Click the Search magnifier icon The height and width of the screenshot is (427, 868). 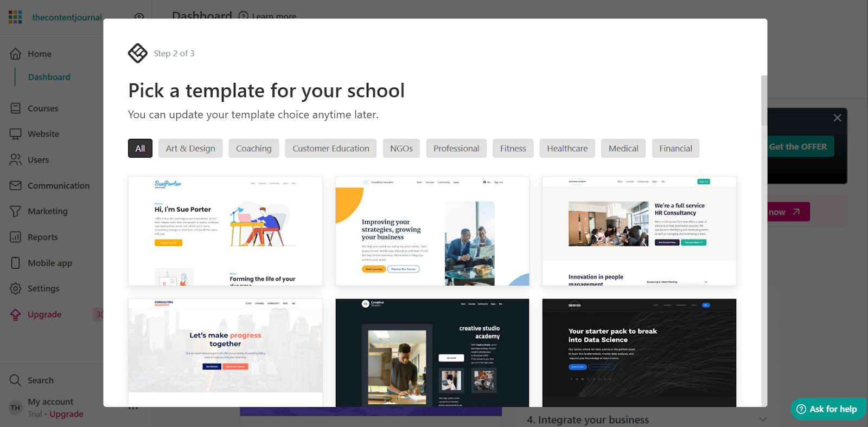tap(16, 380)
